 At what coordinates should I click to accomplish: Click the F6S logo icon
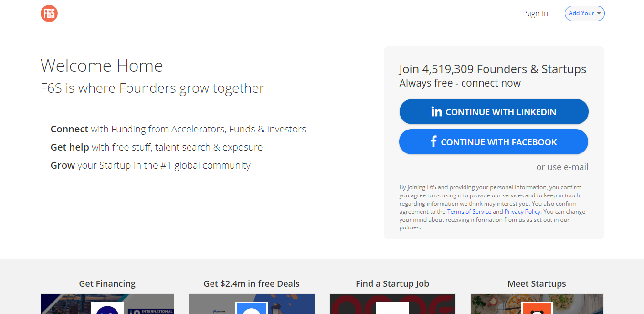click(x=49, y=13)
